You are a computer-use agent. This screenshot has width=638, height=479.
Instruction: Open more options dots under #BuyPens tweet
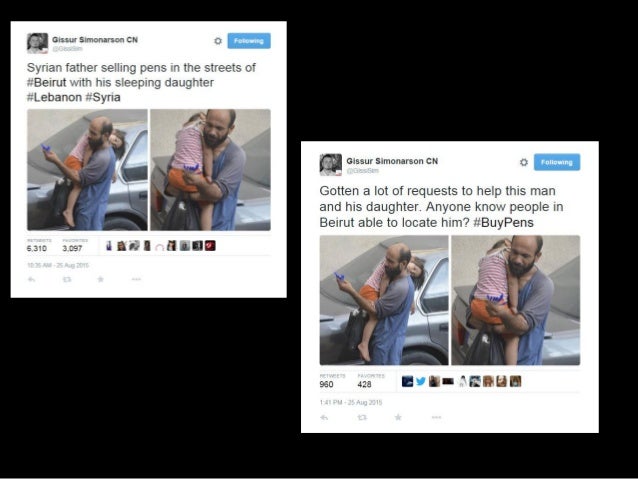click(x=437, y=417)
